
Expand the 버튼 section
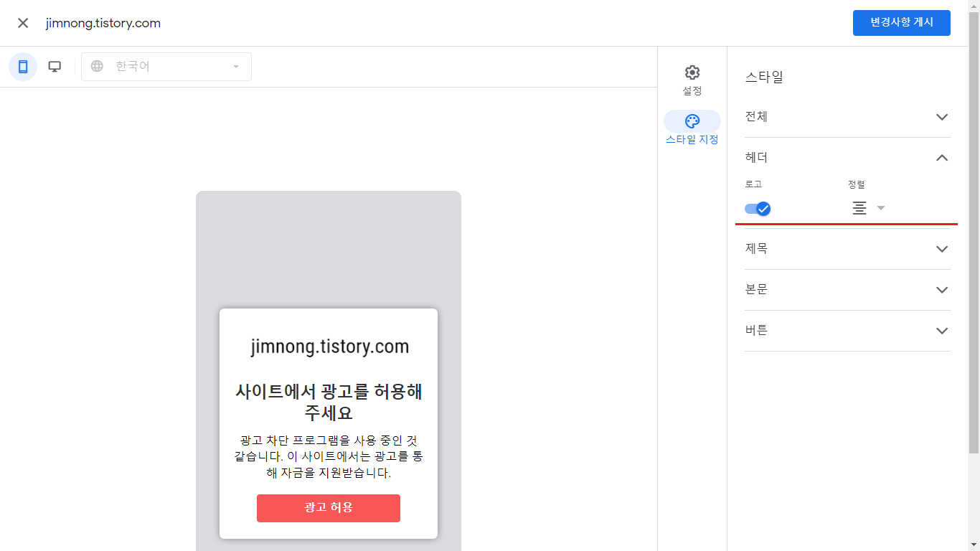[x=847, y=331]
